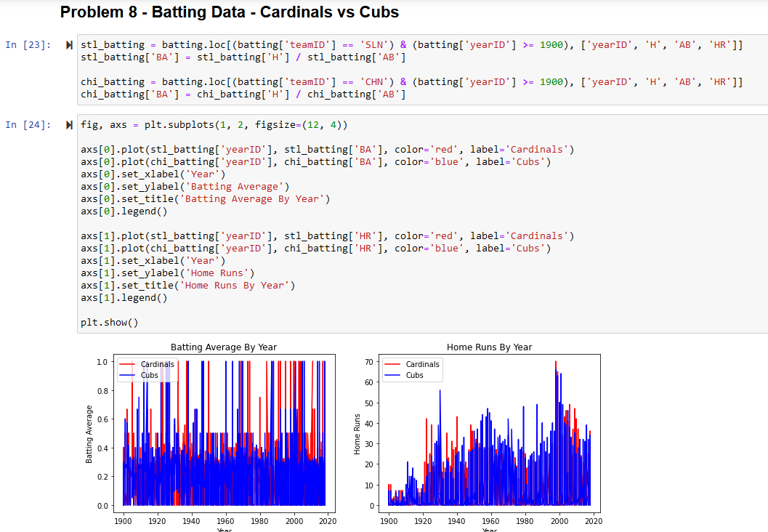The width and height of the screenshot is (768, 532).
Task: Click the run arrow beside cell In [23]
Action: click(x=69, y=44)
